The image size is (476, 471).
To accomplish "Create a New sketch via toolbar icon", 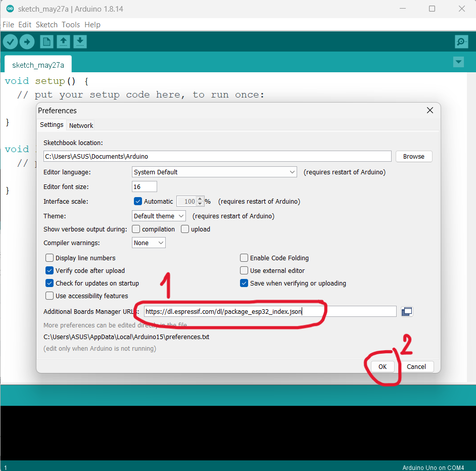I will [46, 41].
